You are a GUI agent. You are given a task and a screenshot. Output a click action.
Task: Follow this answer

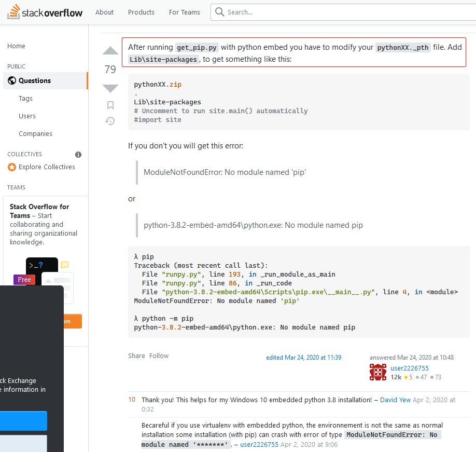coord(159,356)
